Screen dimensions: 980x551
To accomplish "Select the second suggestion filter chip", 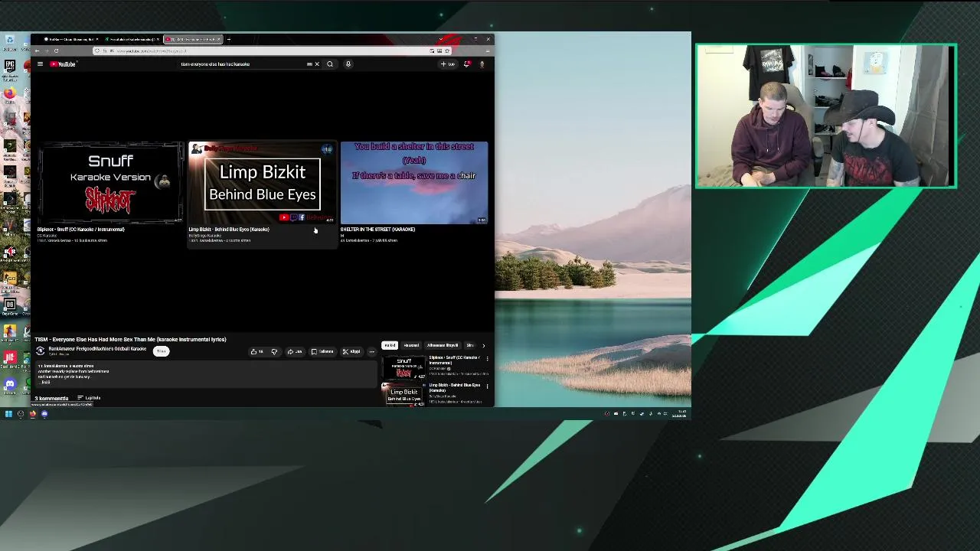I will tap(411, 345).
